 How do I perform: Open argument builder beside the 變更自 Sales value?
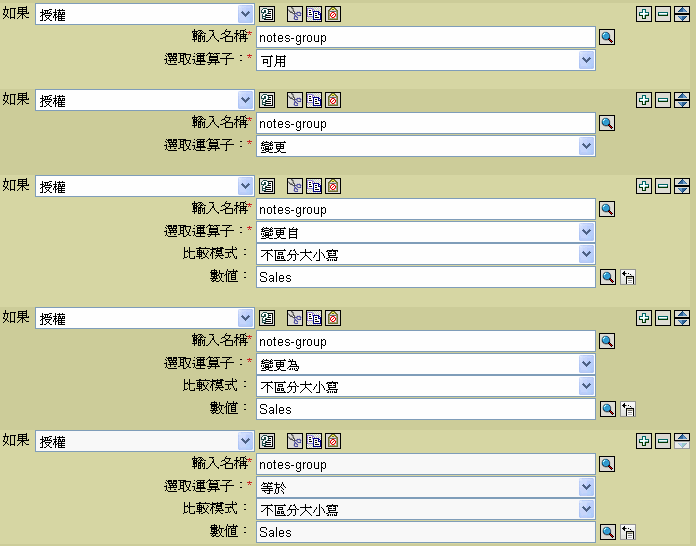pos(629,278)
